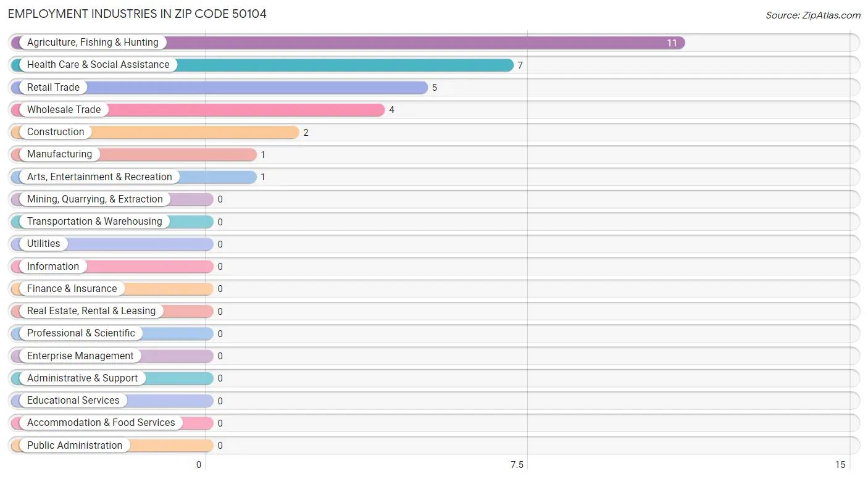Select the Professional & Scientific label
This screenshot has height=479, width=868.
81,333
